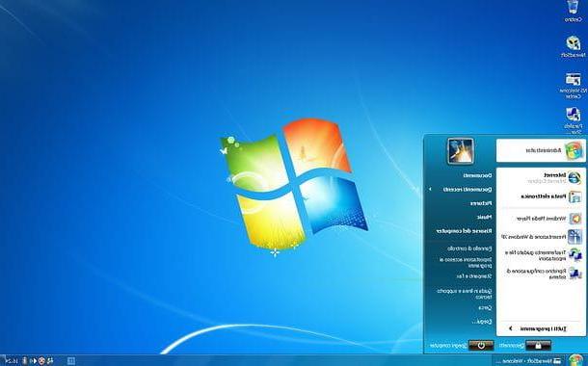Open Guida in linea e supporto tecnico

point(465,294)
